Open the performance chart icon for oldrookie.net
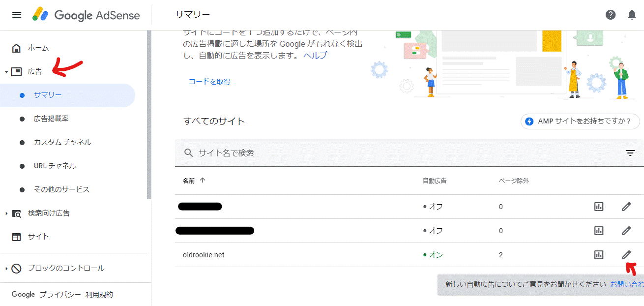This screenshot has height=306, width=644. [x=599, y=254]
